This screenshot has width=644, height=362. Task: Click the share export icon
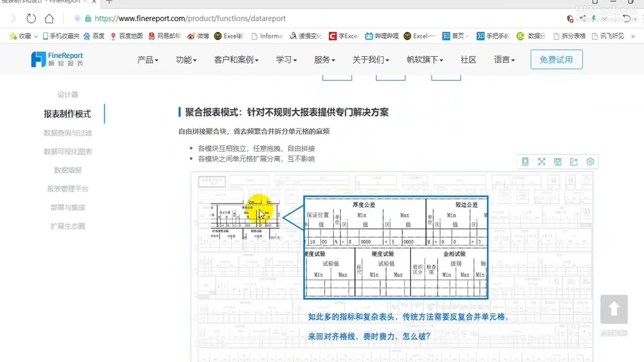574,162
